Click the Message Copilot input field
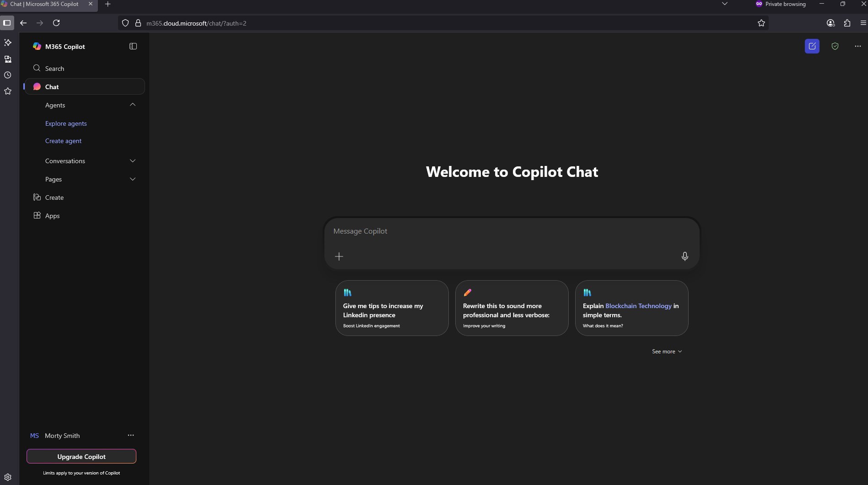 503,231
